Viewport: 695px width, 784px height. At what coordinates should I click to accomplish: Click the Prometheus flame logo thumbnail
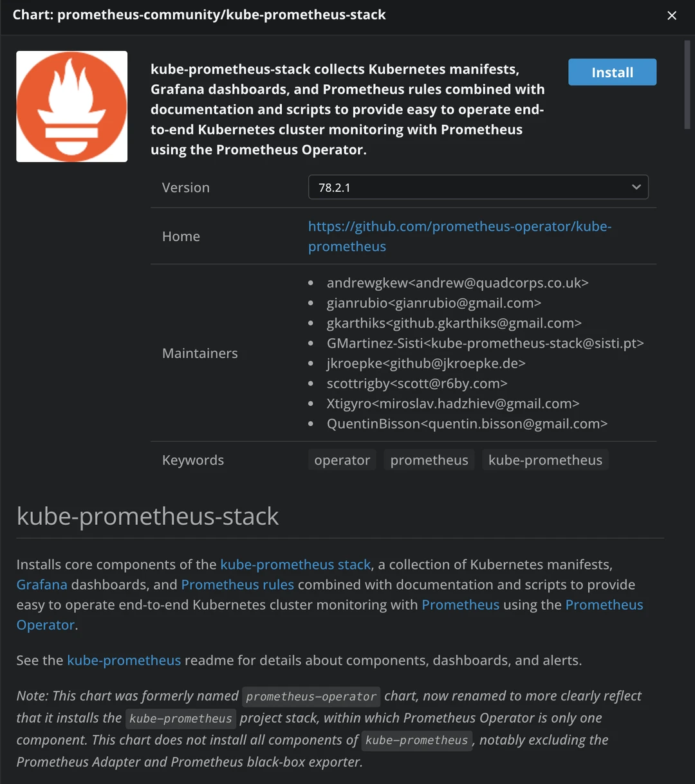click(71, 106)
